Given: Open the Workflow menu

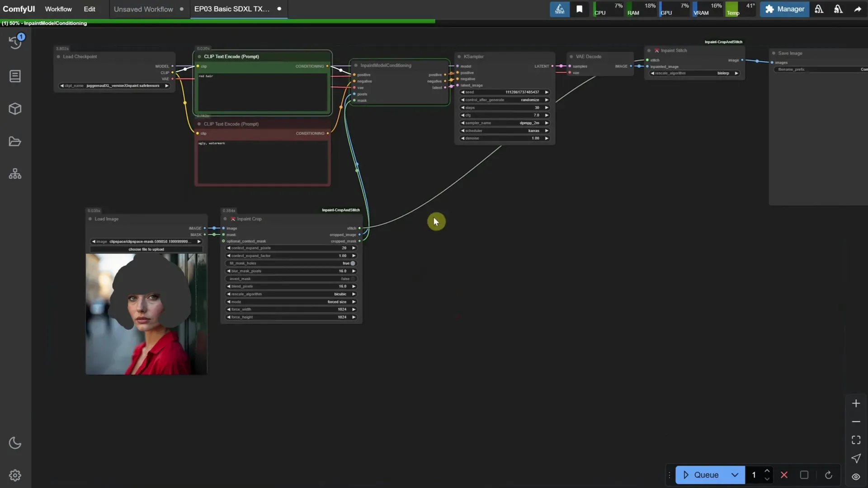Looking at the screenshot, I should point(58,9).
